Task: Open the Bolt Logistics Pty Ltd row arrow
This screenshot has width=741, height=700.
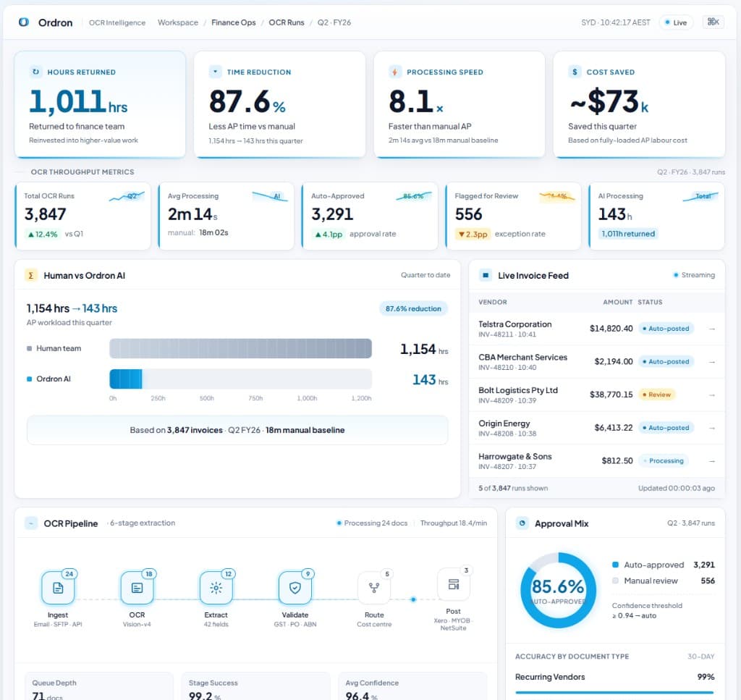Action: point(712,395)
